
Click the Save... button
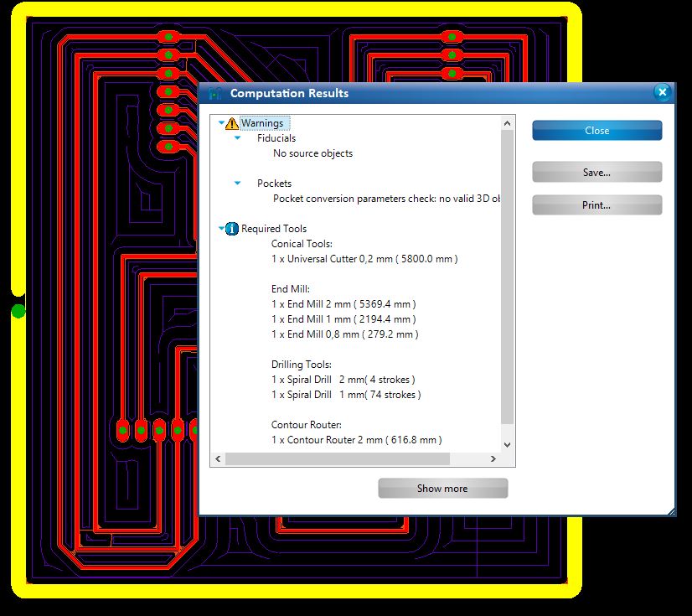(x=597, y=172)
